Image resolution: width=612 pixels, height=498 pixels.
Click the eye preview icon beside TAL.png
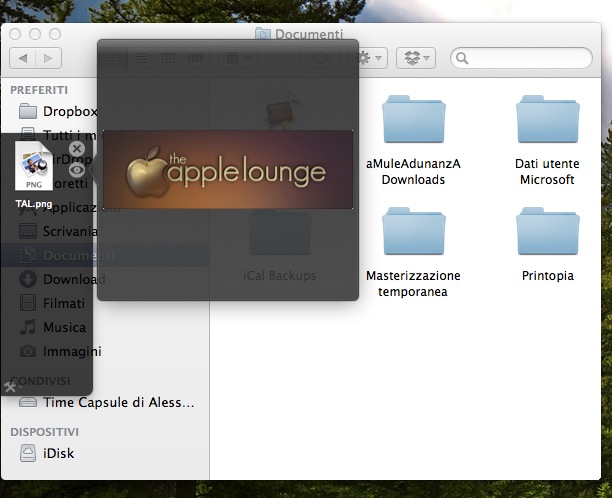tap(77, 170)
